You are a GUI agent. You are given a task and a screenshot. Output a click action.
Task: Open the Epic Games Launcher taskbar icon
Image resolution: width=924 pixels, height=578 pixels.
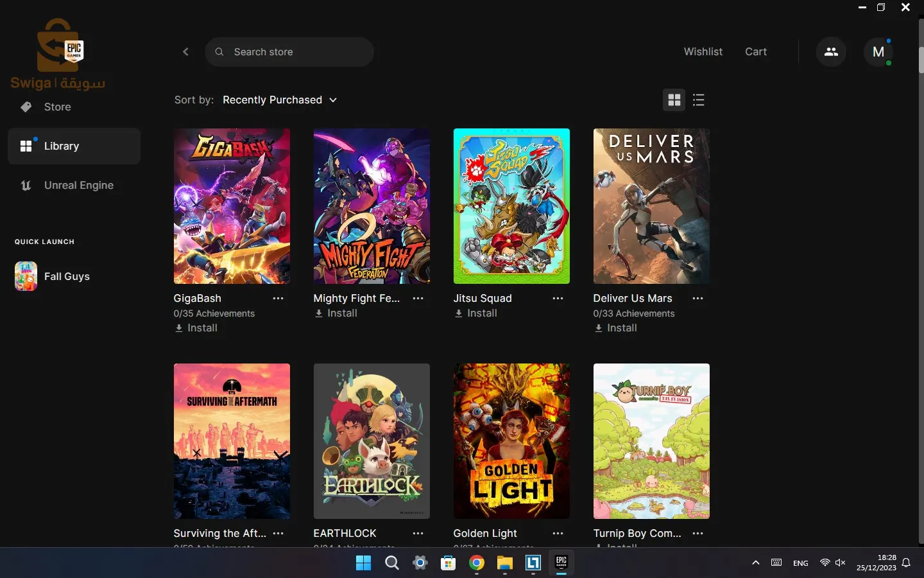[x=561, y=564]
